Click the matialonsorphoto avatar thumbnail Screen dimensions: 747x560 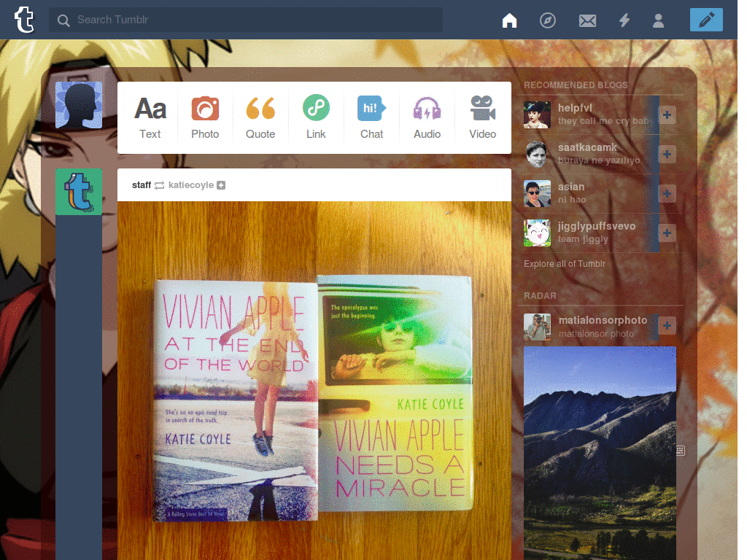point(537,327)
